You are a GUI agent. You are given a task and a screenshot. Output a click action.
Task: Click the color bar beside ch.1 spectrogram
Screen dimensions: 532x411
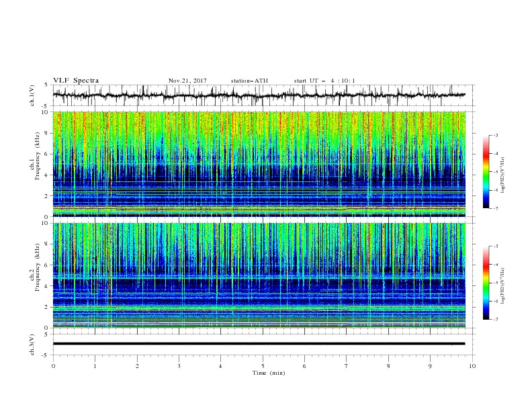(486, 171)
